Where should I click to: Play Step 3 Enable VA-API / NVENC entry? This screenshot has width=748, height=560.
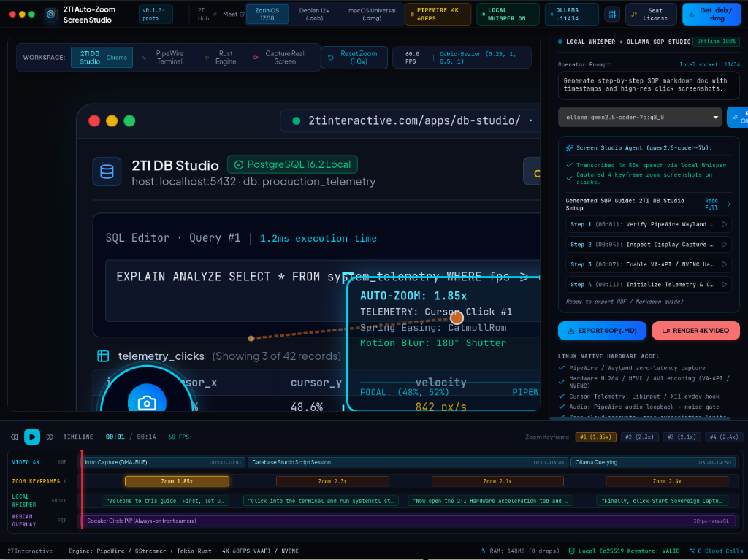724,264
